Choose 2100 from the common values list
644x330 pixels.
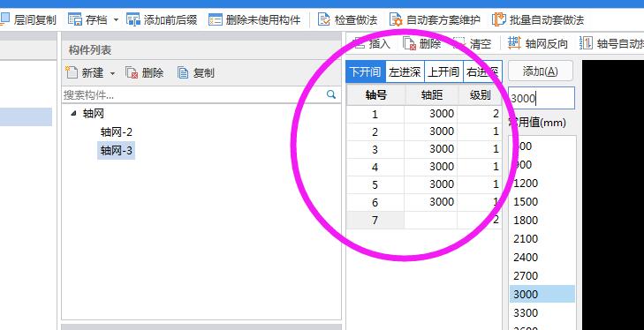[x=542, y=238]
